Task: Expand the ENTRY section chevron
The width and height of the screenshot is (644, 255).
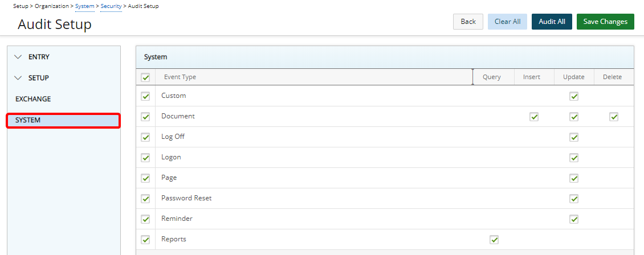Action: tap(18, 57)
